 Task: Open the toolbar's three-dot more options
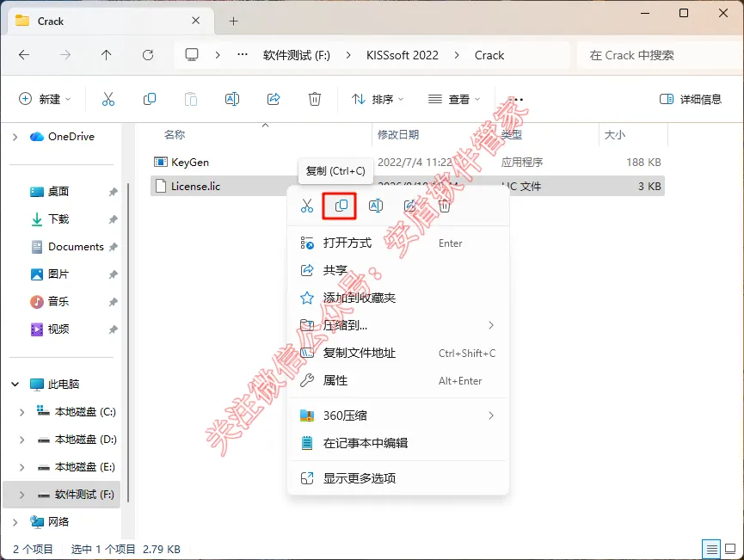coord(516,99)
